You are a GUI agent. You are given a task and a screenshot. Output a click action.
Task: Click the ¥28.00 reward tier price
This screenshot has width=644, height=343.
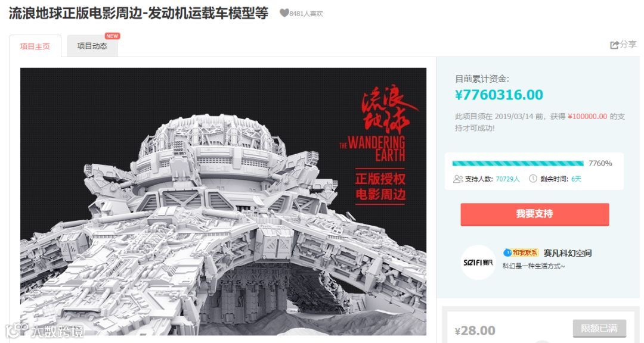475,330
